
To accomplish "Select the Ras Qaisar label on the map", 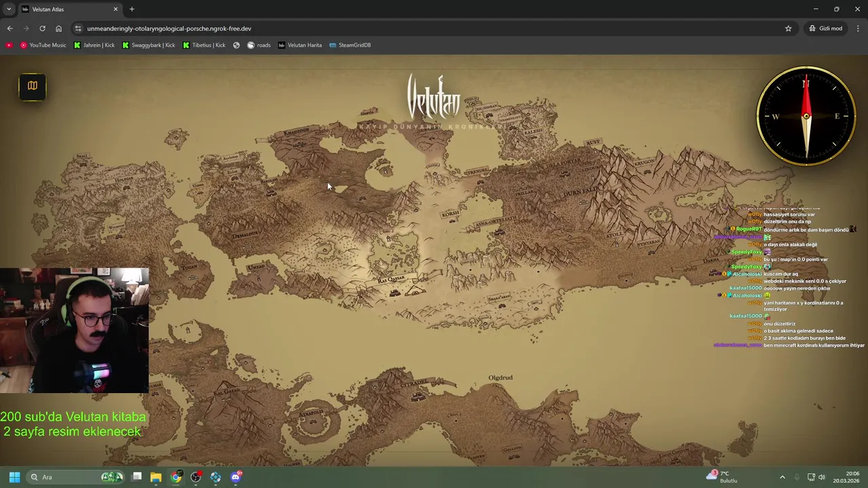I will (391, 279).
